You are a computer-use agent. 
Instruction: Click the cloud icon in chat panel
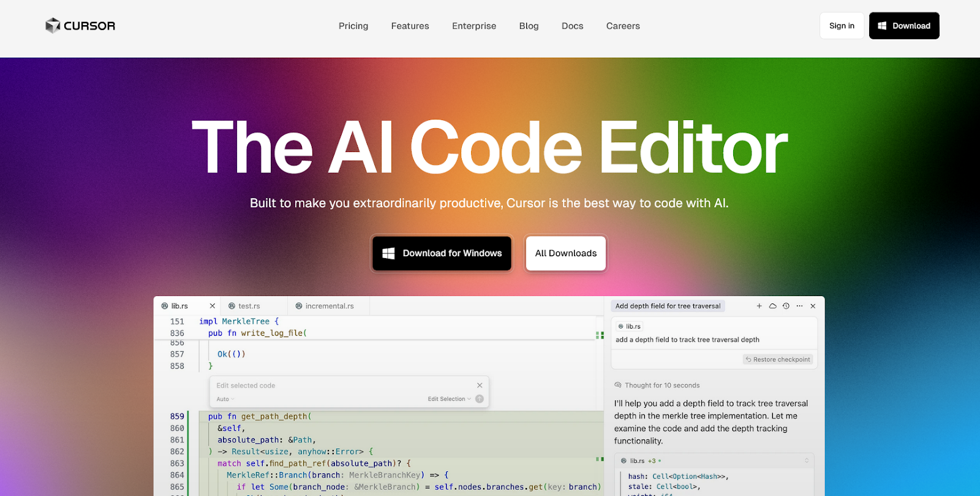tap(772, 306)
